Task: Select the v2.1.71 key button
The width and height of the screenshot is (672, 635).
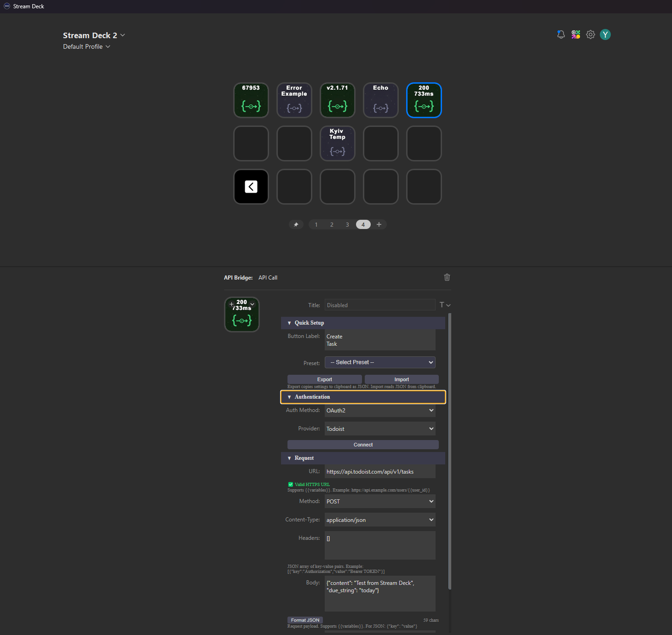Action: tap(338, 100)
